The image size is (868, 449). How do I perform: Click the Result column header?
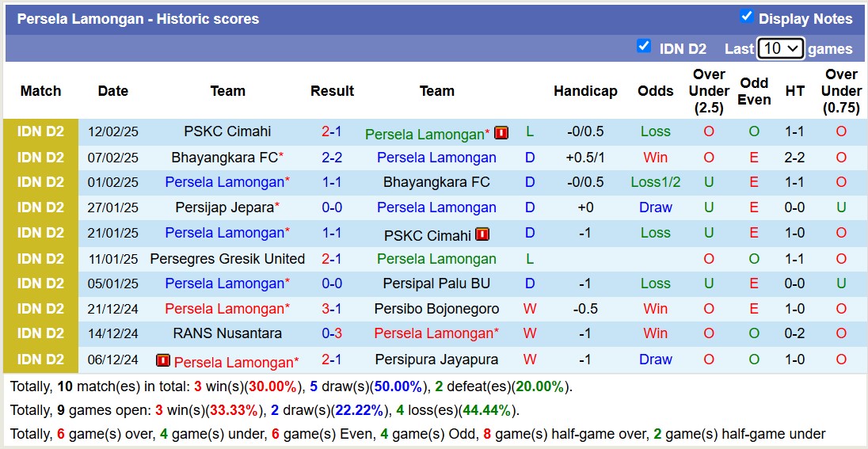click(332, 91)
